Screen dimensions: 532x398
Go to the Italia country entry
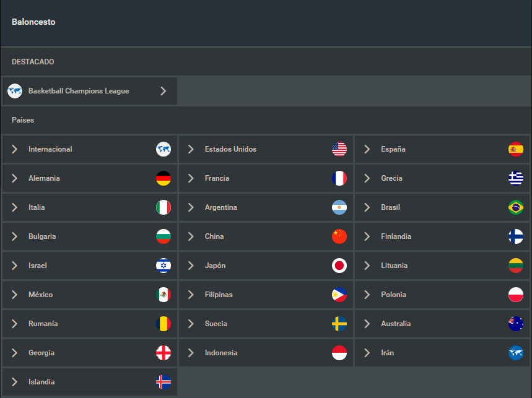click(37, 207)
